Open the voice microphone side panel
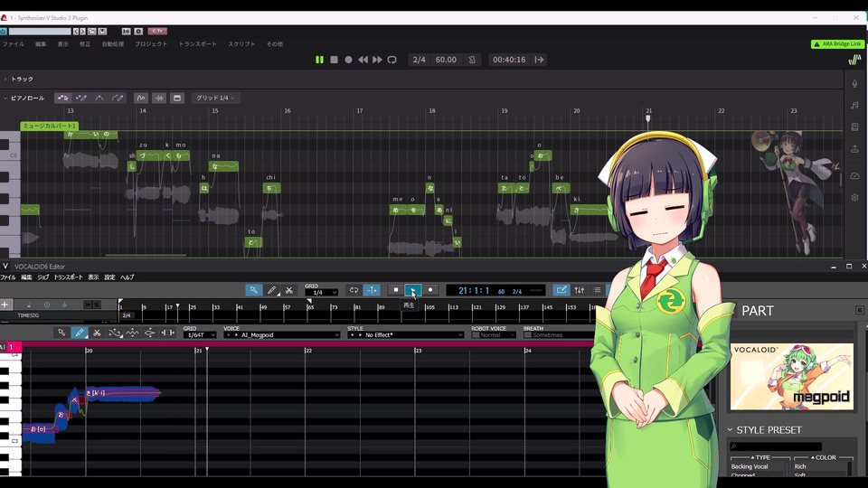The height and width of the screenshot is (488, 868). pyautogui.click(x=854, y=83)
